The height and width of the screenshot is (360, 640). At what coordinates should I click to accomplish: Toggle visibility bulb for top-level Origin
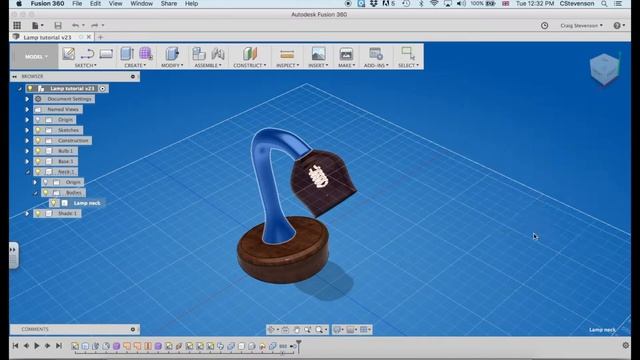38,120
